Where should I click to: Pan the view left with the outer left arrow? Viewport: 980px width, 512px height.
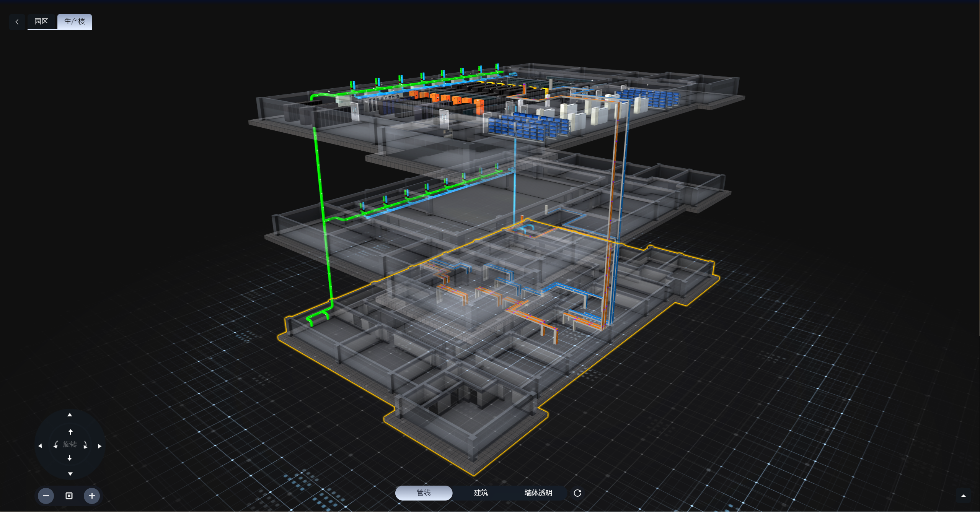(x=41, y=445)
